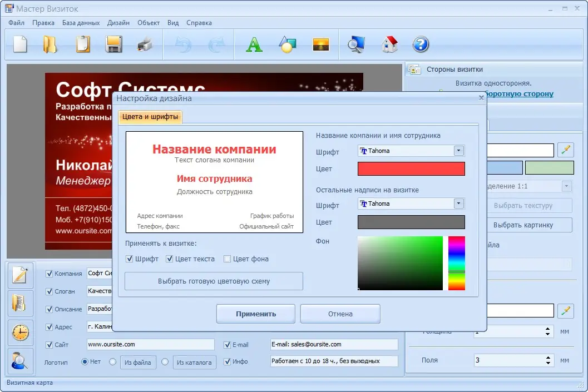Click the upper eyedropper color picker icon
Image resolution: width=588 pixels, height=392 pixels.
coord(566,150)
